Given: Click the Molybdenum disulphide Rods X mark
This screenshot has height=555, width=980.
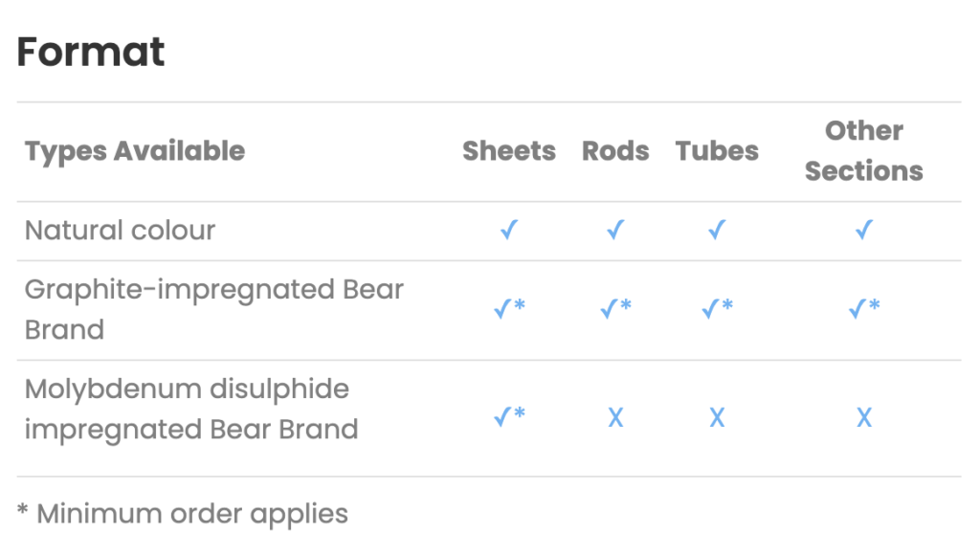Looking at the screenshot, I should coord(615,417).
